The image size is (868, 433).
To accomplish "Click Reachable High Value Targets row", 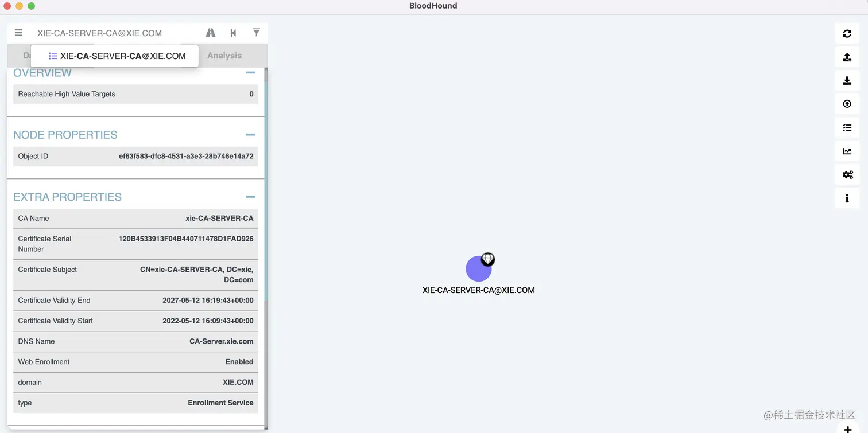I will [x=135, y=94].
